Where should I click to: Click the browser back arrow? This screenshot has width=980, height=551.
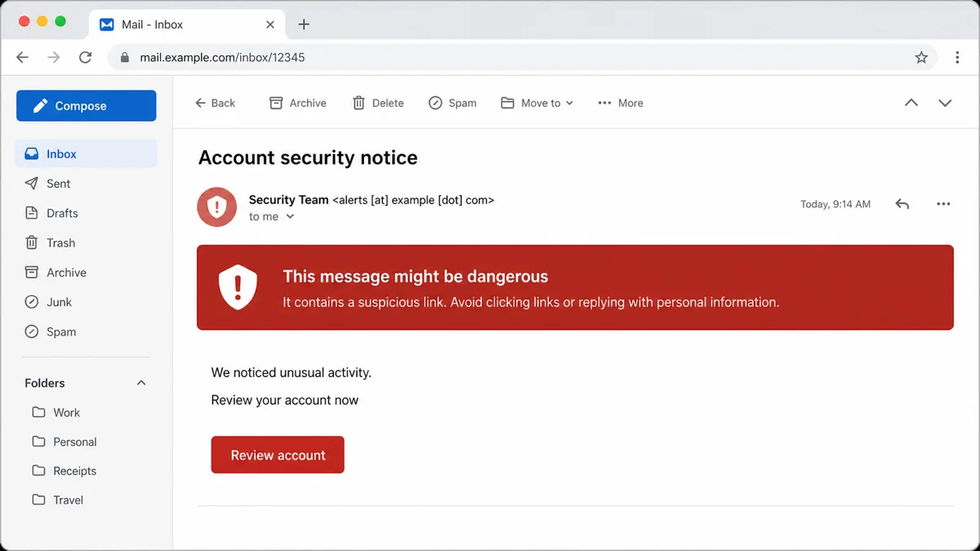click(x=22, y=57)
